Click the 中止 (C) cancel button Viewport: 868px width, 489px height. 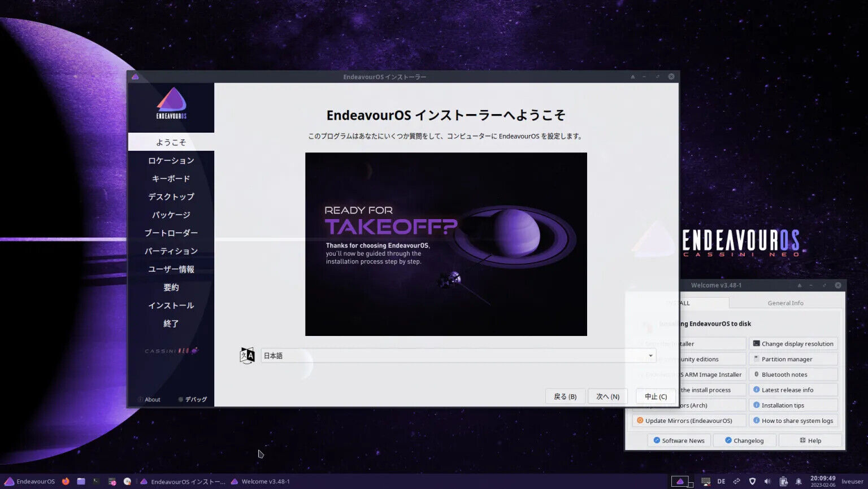click(x=656, y=396)
